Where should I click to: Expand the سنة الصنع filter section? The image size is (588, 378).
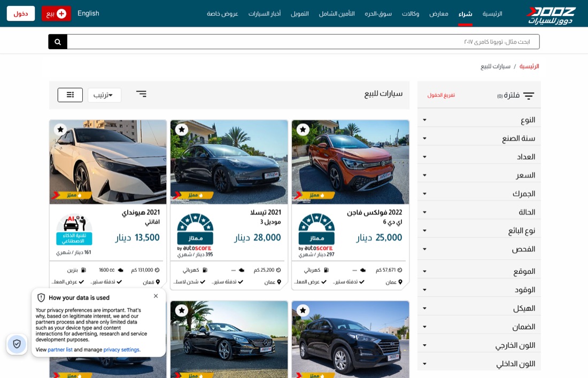[x=479, y=138]
